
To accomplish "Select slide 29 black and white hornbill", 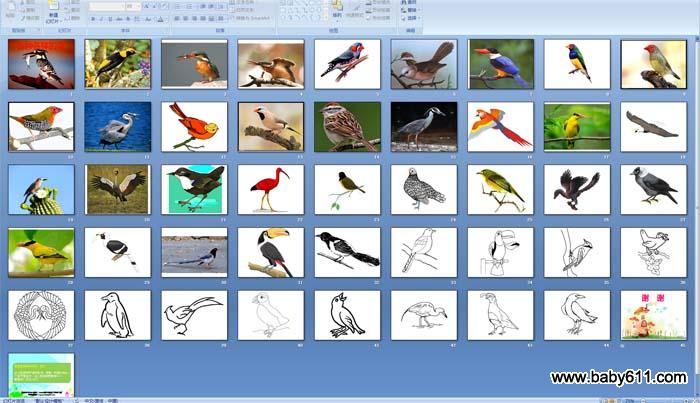I will click(x=118, y=253).
